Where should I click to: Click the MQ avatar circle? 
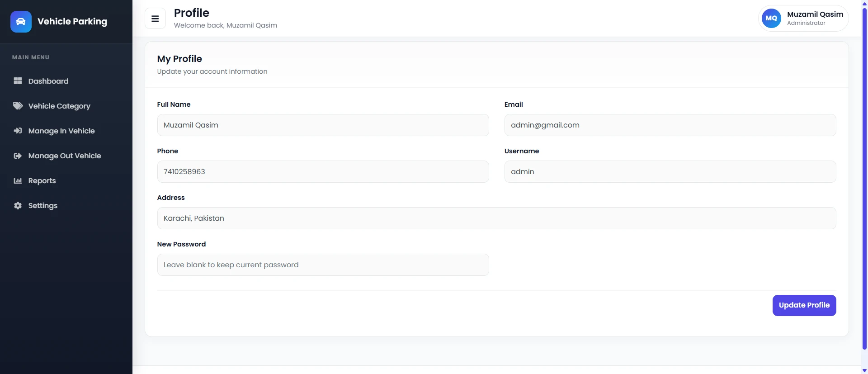click(x=771, y=19)
